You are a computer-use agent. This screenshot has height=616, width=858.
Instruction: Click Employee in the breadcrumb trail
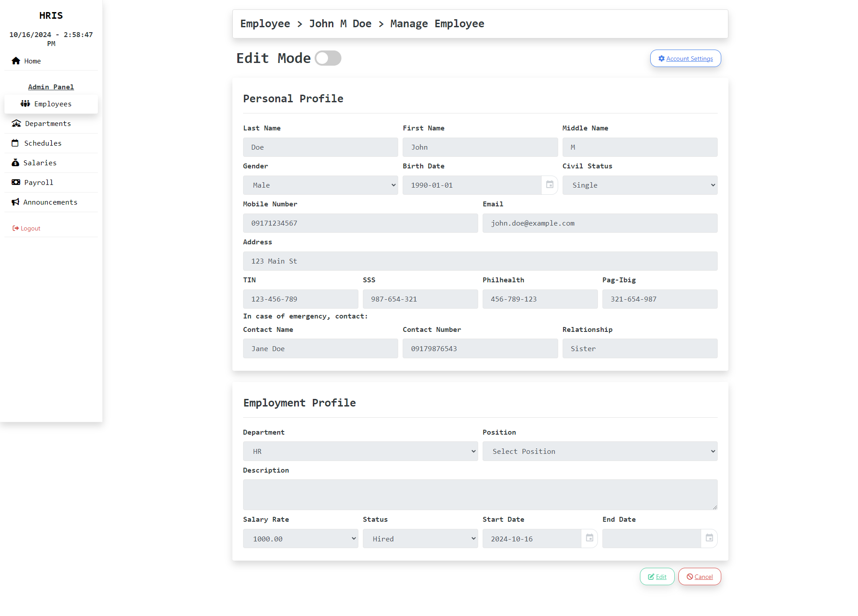tap(265, 24)
